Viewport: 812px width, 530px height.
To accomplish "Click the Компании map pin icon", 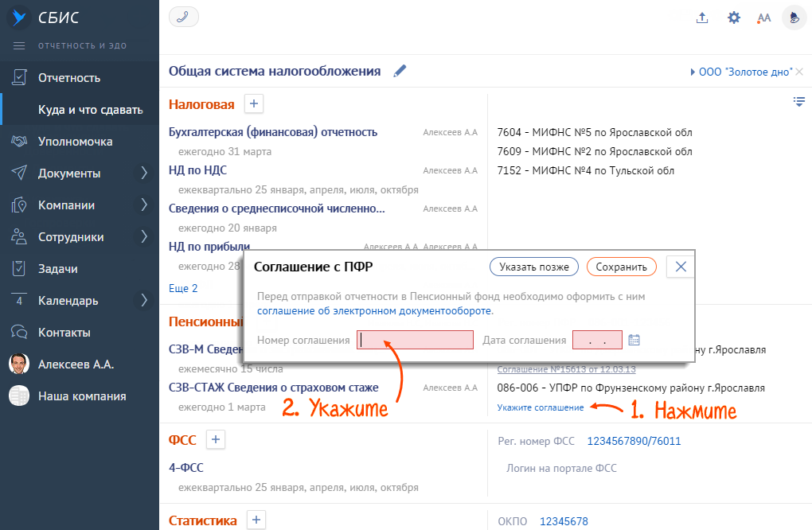I will click(x=19, y=205).
